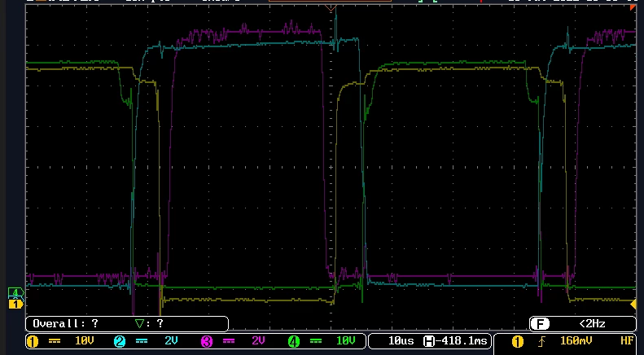Screen dimensions: 644x355
Task: Click the rising edge trigger slope icon
Action: [x=542, y=341]
